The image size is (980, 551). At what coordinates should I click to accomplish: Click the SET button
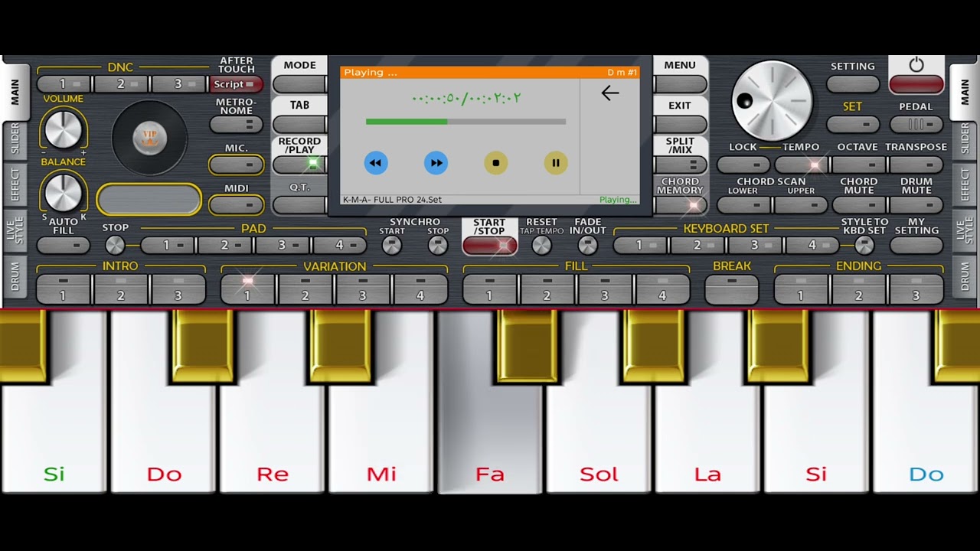click(x=853, y=124)
